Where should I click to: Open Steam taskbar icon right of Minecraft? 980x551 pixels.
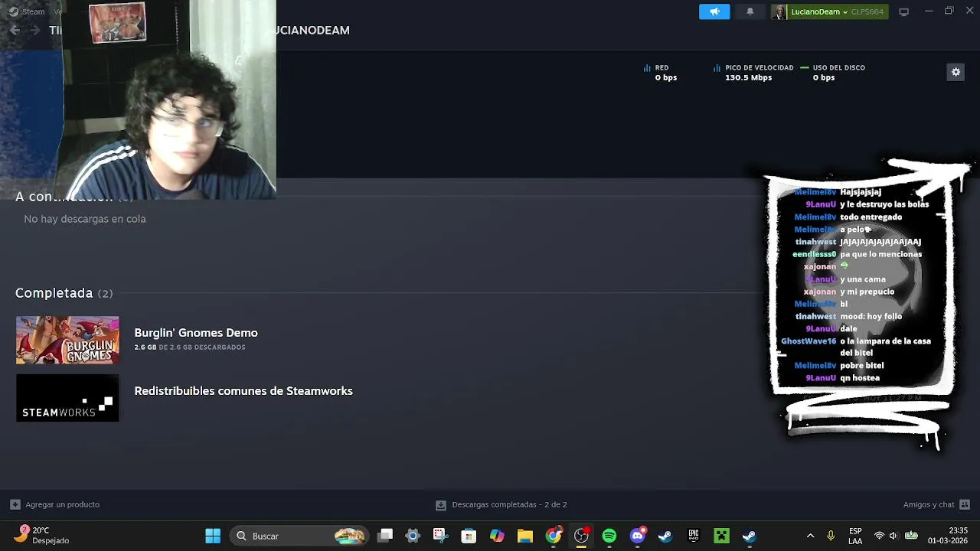point(749,536)
